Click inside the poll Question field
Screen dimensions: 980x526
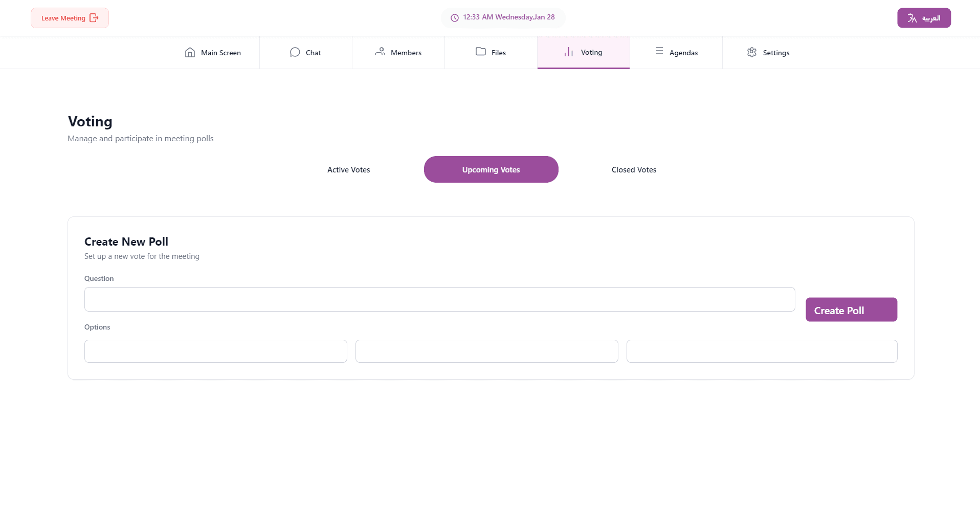439,299
